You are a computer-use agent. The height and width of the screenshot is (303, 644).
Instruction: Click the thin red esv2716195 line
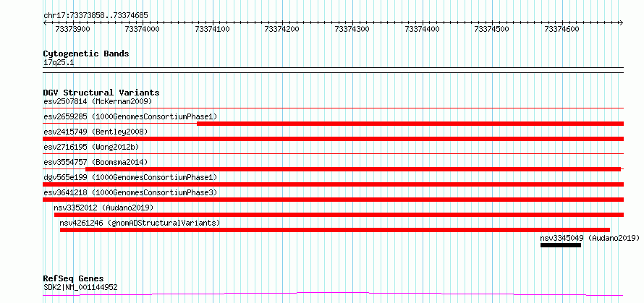tap(333, 153)
